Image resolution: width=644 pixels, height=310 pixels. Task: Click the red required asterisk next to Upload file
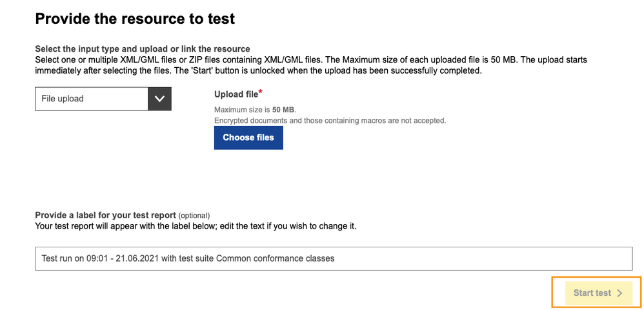(261, 92)
